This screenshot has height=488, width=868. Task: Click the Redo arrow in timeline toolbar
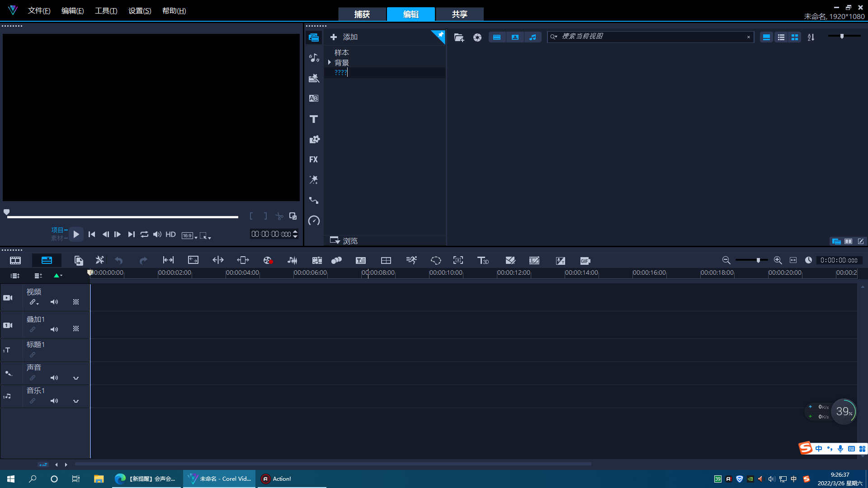[x=143, y=261]
